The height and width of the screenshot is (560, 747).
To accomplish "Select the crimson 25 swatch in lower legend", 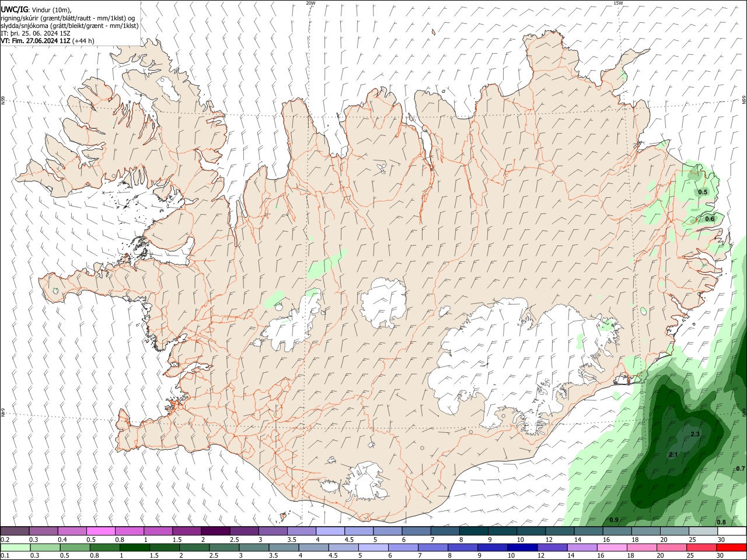I will tap(701, 547).
